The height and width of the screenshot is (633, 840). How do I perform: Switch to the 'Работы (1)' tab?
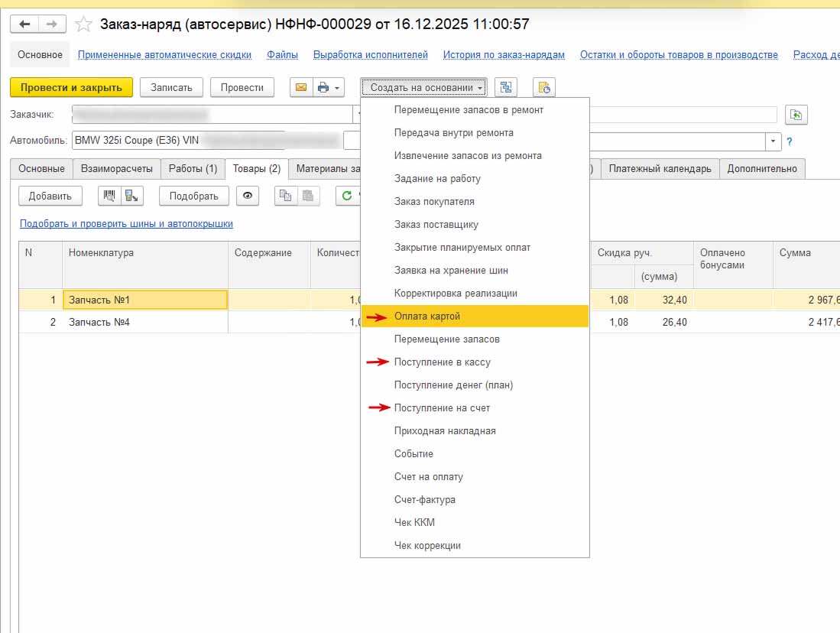pyautogui.click(x=193, y=169)
